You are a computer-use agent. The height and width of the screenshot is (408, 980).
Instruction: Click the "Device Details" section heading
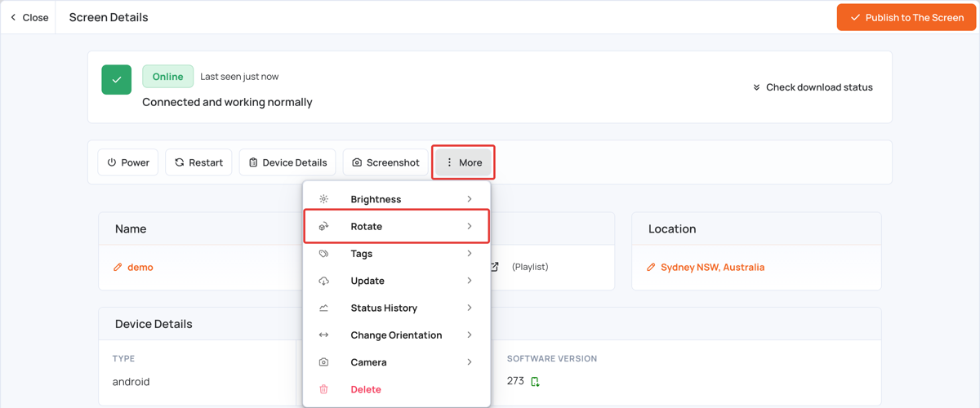[154, 324]
